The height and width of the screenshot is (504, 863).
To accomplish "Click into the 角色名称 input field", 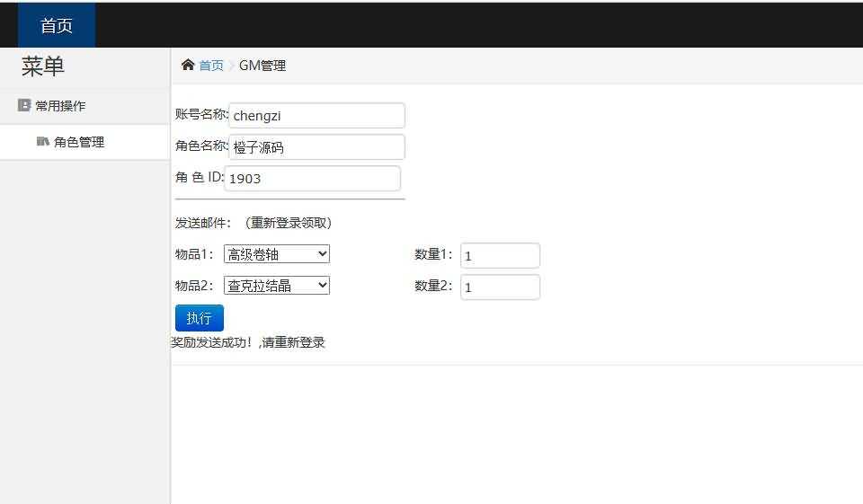I will (316, 147).
